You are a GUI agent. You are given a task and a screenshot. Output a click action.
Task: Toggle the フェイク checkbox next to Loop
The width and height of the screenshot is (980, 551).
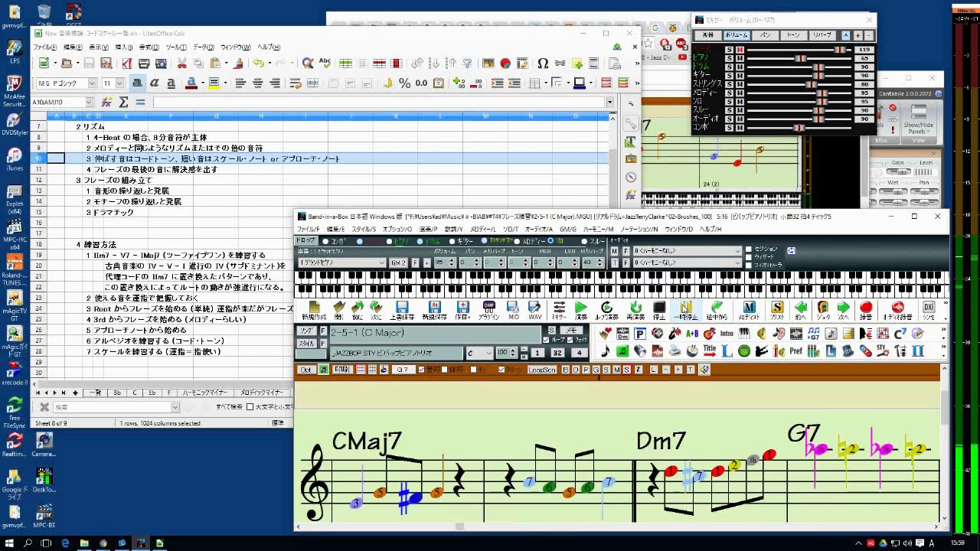(570, 340)
